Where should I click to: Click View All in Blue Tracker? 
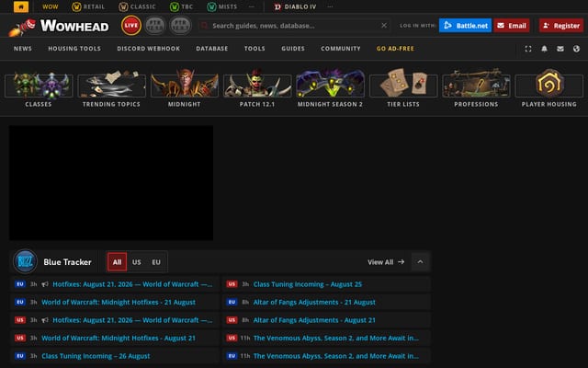386,262
